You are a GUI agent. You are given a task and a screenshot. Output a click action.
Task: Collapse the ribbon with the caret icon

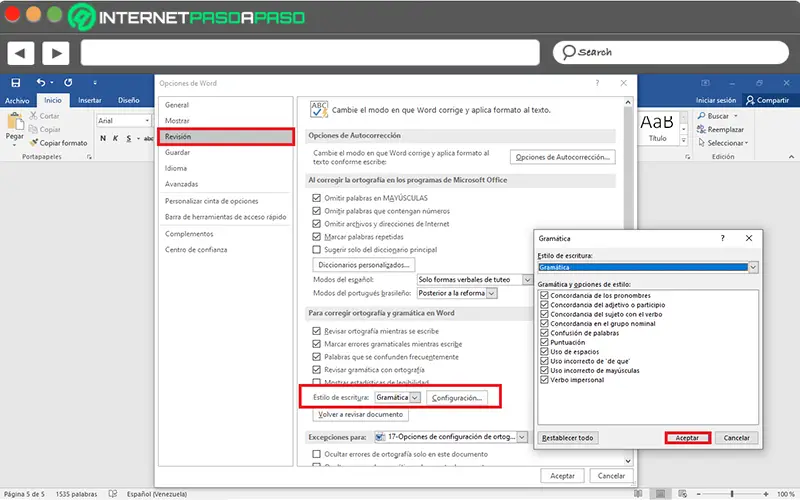[x=791, y=157]
